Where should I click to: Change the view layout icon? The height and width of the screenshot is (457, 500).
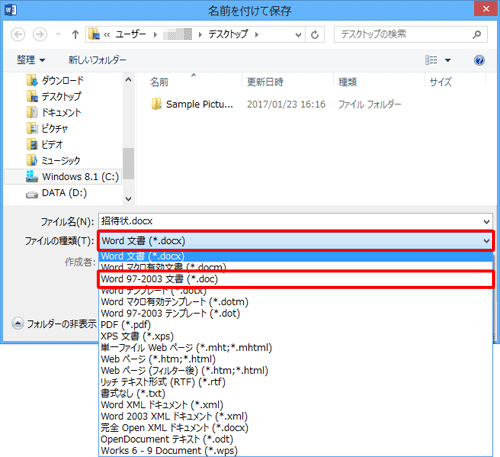click(431, 60)
